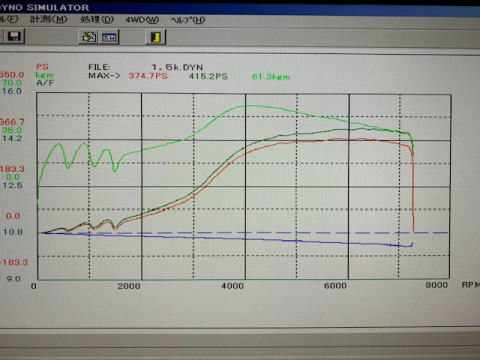Click the 4000 RPM axis label
The image size is (480, 360).
232,286
